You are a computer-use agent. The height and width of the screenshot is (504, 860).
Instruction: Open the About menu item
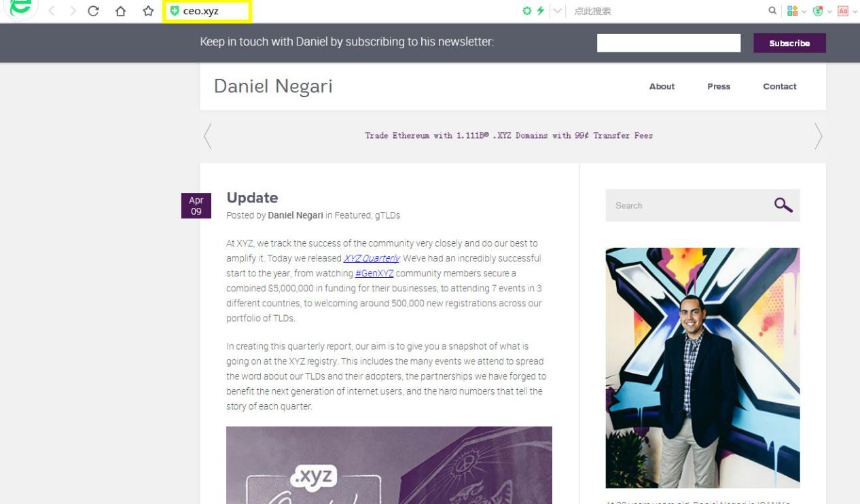click(x=662, y=86)
